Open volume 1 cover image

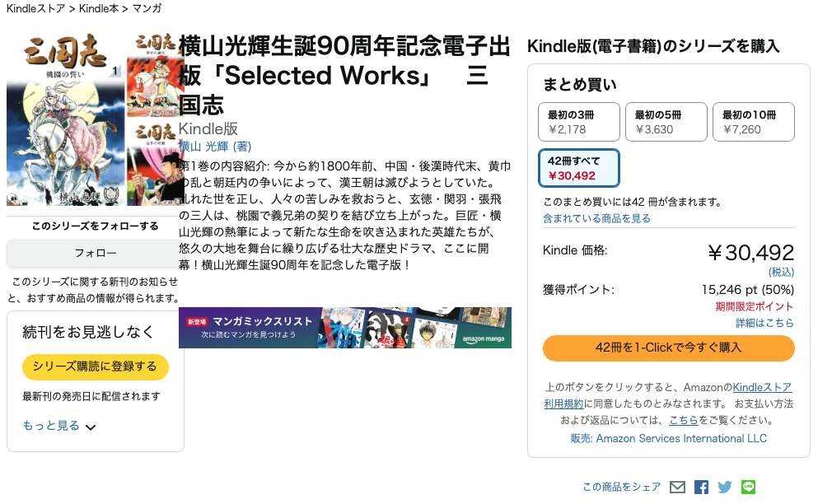coord(66,119)
